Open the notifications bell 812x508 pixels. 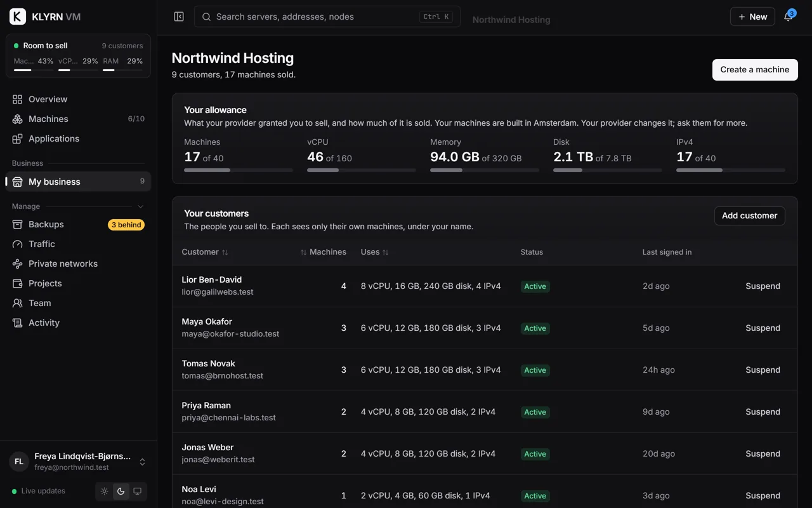pyautogui.click(x=789, y=17)
